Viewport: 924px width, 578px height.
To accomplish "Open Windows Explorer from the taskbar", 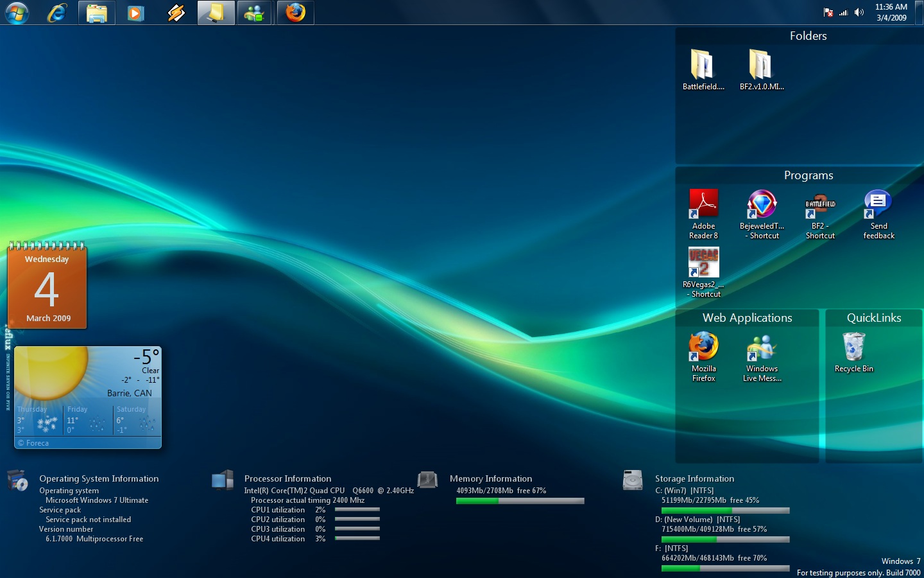I will (97, 13).
